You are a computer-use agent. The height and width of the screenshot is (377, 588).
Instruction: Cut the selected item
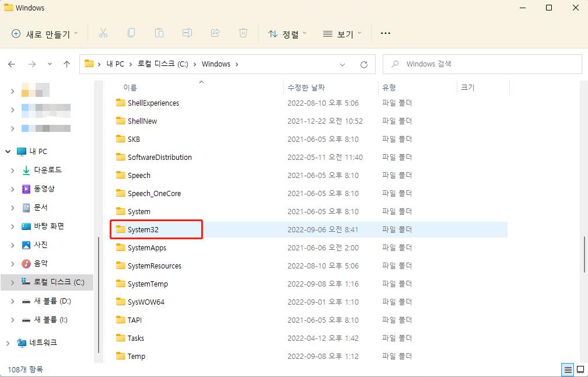tap(103, 33)
